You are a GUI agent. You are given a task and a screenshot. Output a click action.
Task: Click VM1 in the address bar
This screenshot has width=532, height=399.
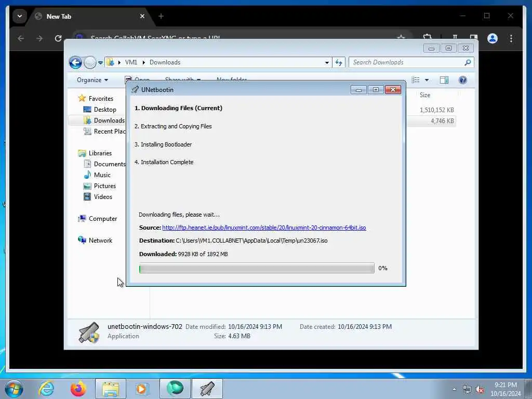click(131, 62)
